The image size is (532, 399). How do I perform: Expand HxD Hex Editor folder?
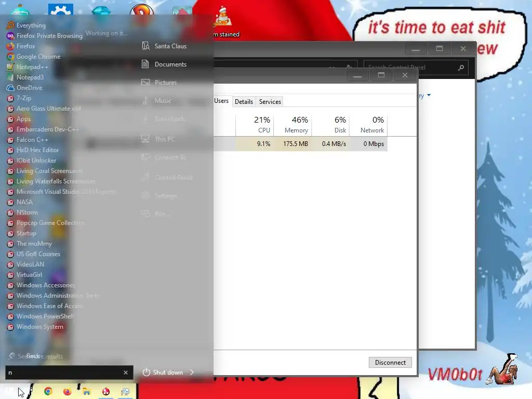[x=33, y=150]
